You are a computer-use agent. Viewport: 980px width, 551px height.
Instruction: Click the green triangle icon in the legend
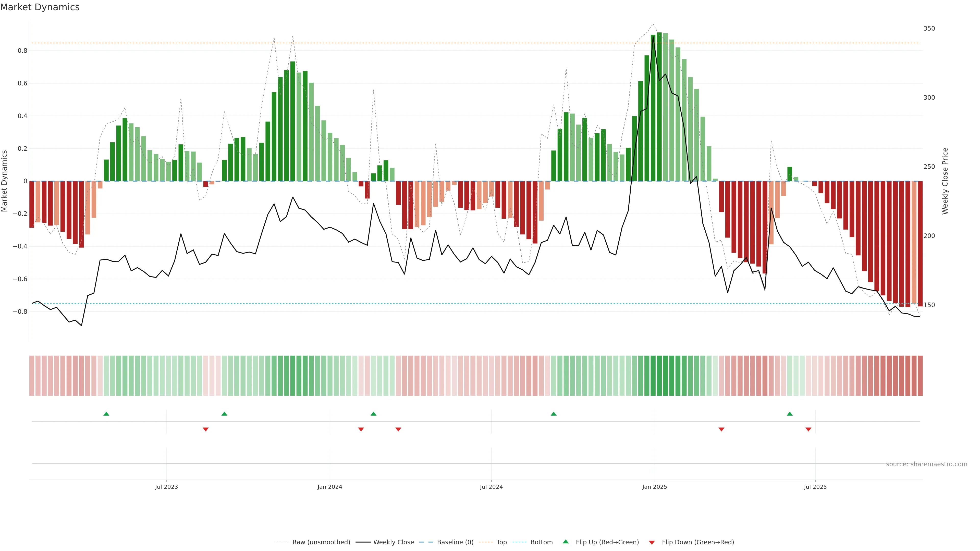(566, 542)
